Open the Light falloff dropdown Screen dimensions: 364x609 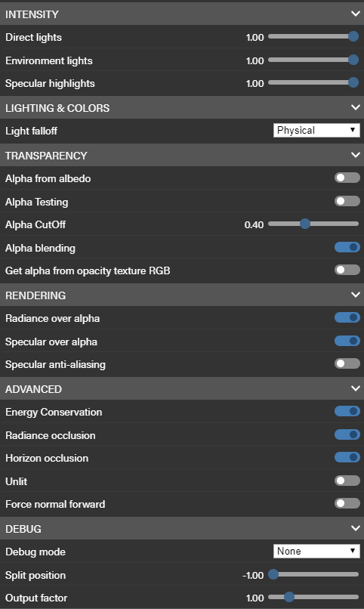pyautogui.click(x=316, y=130)
